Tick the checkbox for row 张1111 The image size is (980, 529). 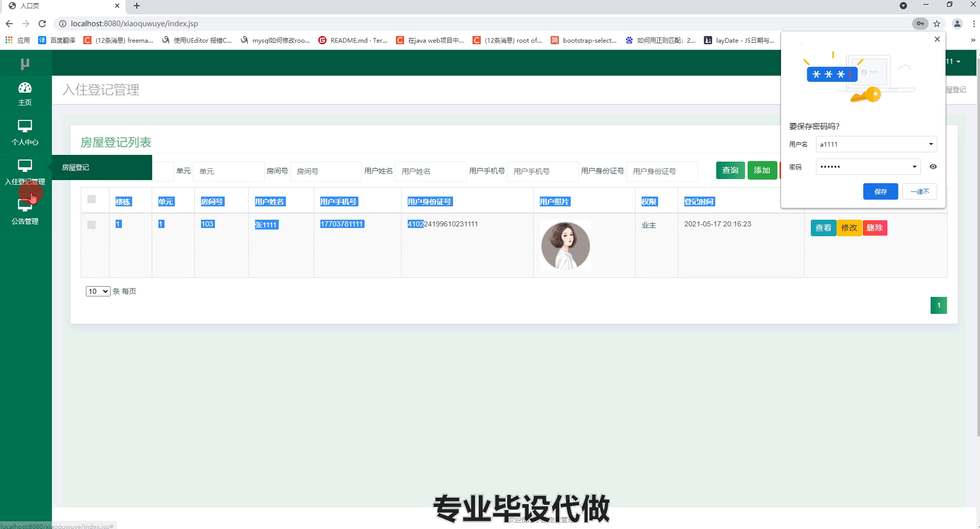coord(92,225)
